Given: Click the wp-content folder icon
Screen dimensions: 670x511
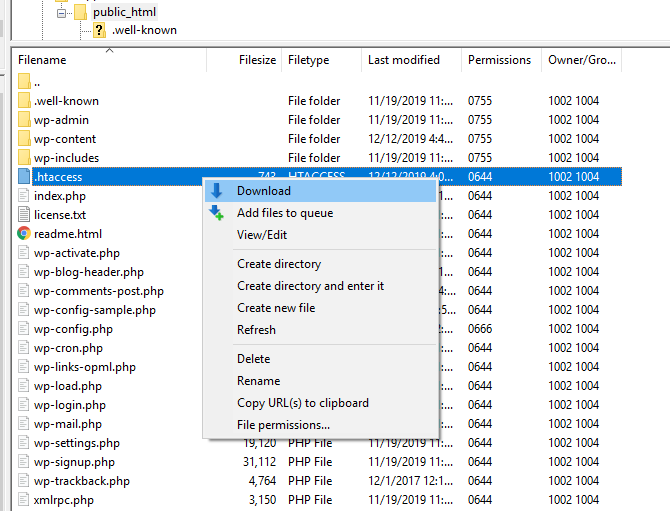Looking at the screenshot, I should (x=25, y=139).
